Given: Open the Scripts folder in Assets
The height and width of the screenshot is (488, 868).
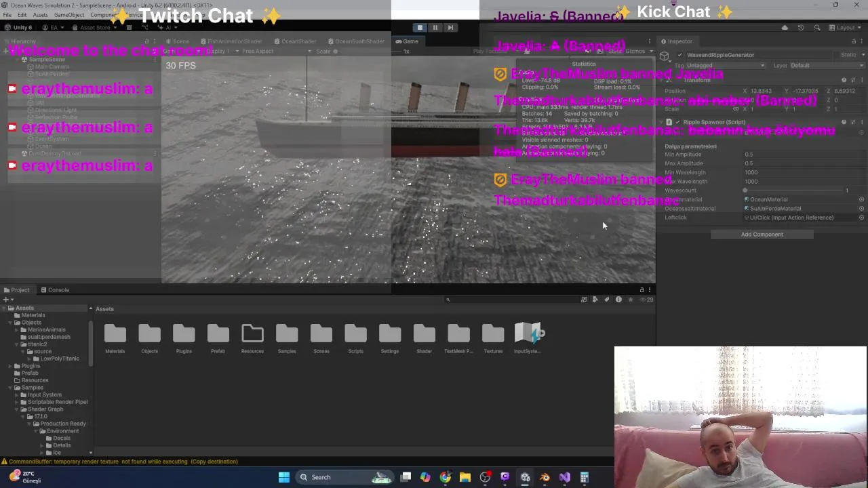Looking at the screenshot, I should click(355, 338).
